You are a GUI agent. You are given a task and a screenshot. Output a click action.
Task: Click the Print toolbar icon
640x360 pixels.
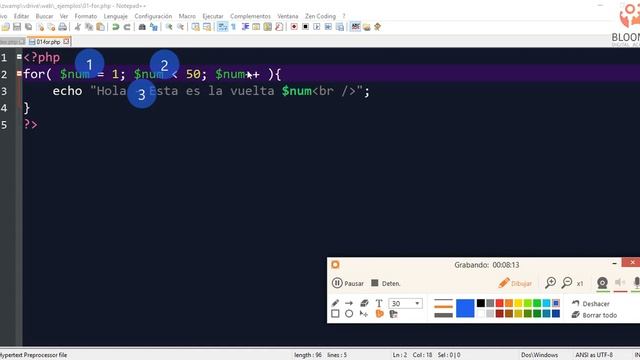62,27
